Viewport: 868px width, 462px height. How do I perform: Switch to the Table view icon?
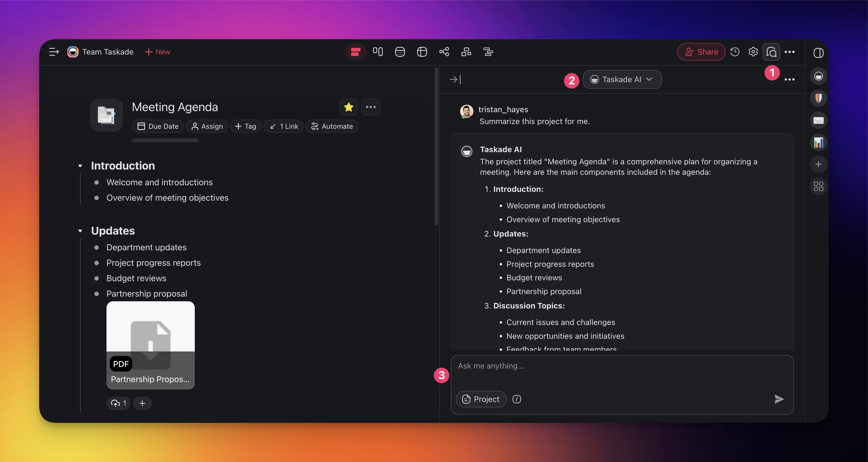pos(422,52)
